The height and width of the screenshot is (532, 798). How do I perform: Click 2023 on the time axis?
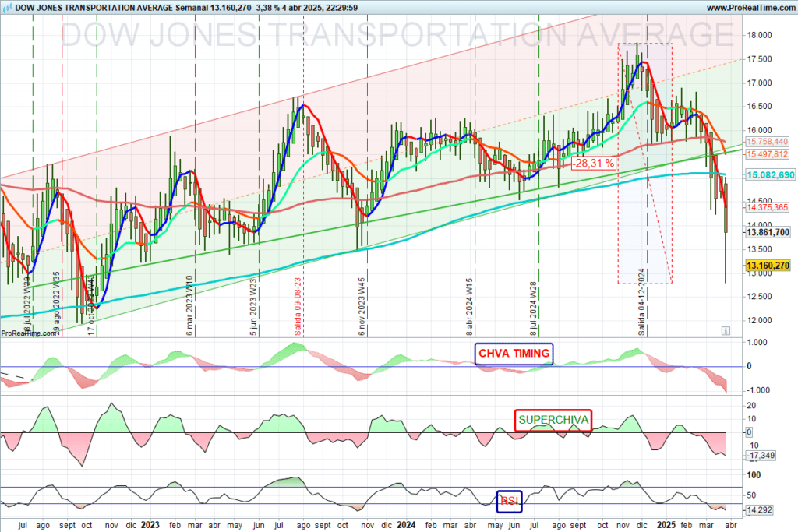150,525
